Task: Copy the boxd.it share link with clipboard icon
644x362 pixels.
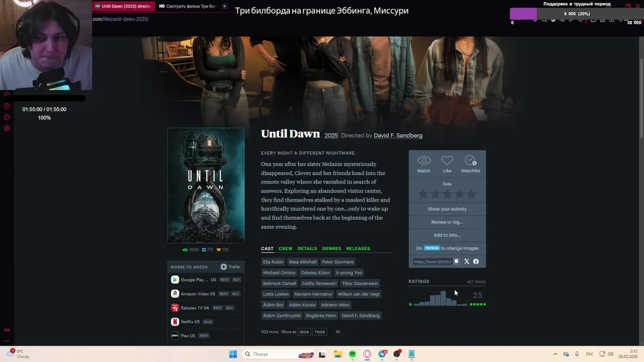Action: tap(456, 261)
